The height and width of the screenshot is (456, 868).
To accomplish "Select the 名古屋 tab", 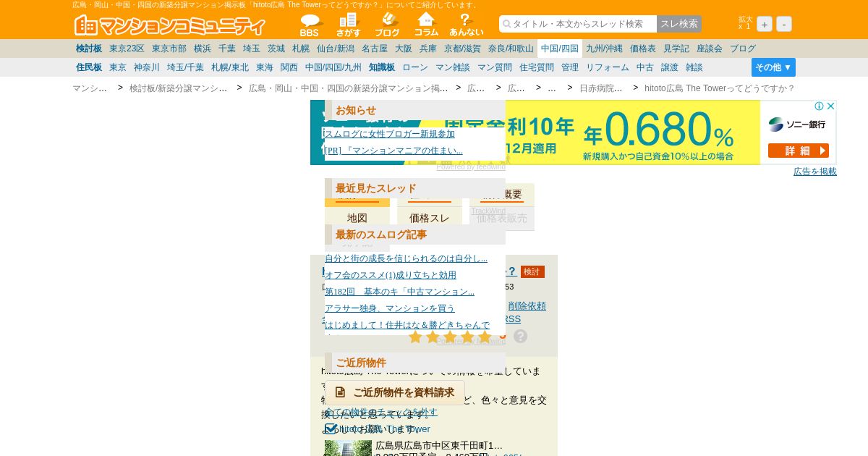I will click(375, 48).
